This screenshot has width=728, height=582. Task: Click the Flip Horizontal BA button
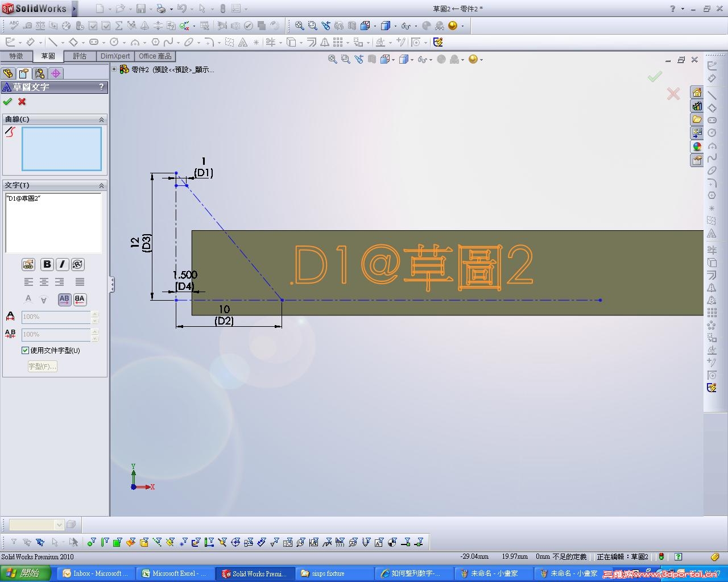pyautogui.click(x=80, y=299)
